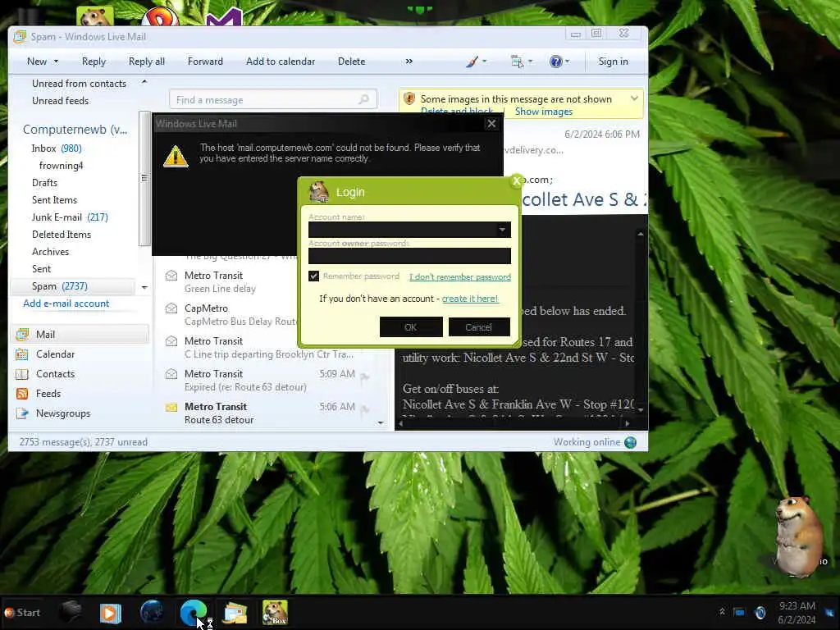Click the yellow warning triangle icon
840x630 pixels.
click(x=176, y=156)
